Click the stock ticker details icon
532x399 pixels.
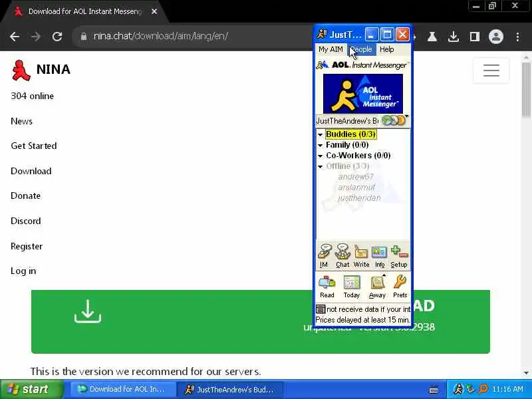pyautogui.click(x=321, y=309)
